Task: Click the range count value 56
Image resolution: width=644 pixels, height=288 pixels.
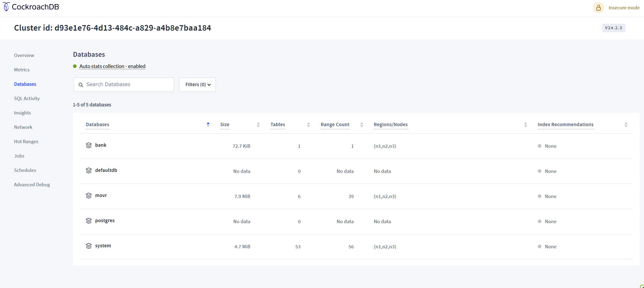Action: (x=351, y=247)
